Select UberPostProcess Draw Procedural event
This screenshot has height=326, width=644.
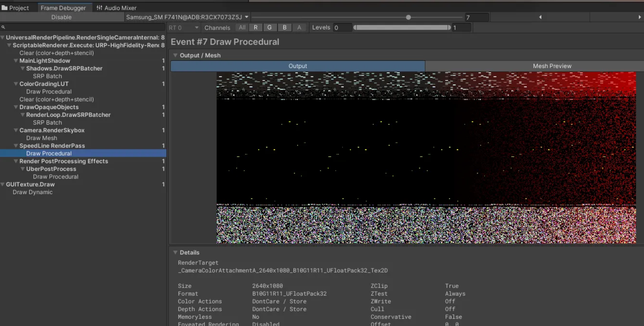pyautogui.click(x=55, y=177)
